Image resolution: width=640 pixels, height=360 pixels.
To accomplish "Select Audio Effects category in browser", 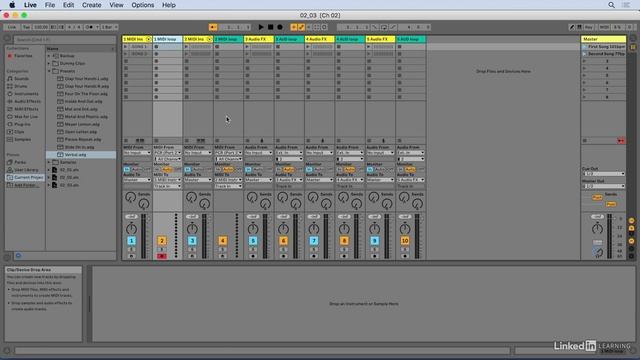I will (x=27, y=101).
